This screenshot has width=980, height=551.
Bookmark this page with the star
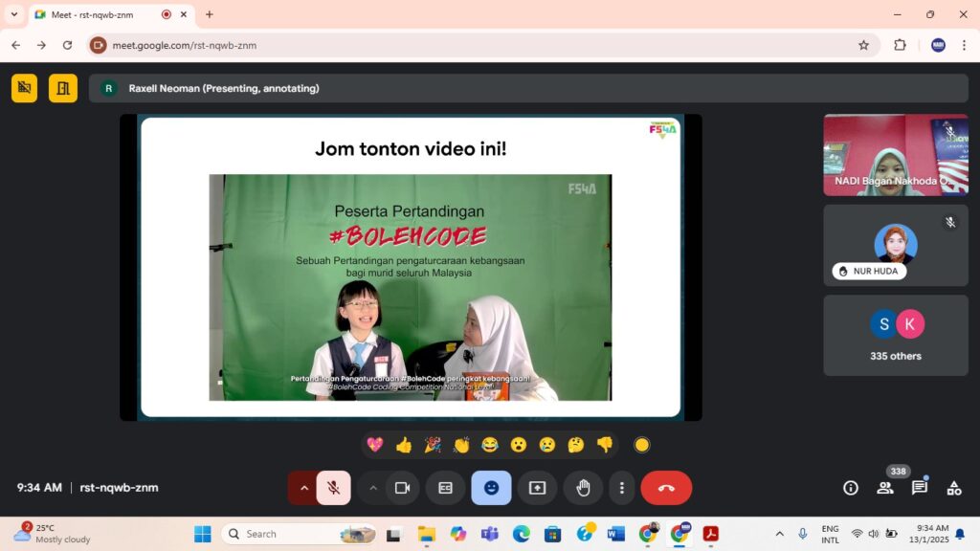[864, 45]
